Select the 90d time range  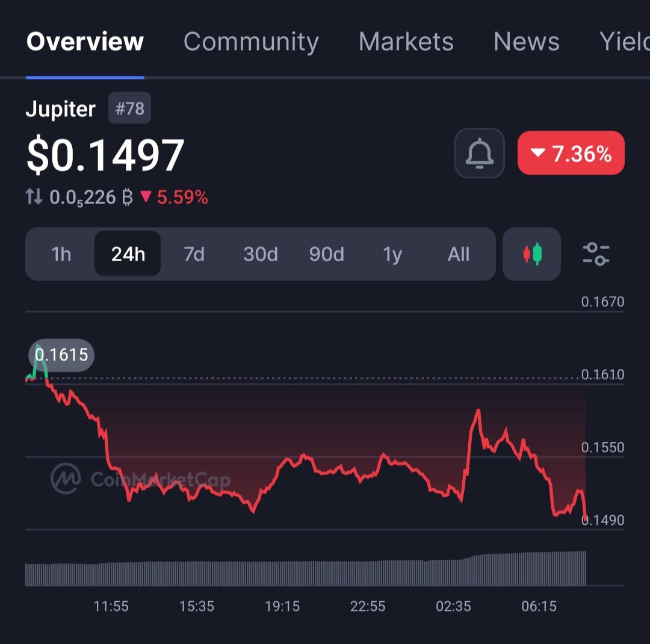(327, 254)
